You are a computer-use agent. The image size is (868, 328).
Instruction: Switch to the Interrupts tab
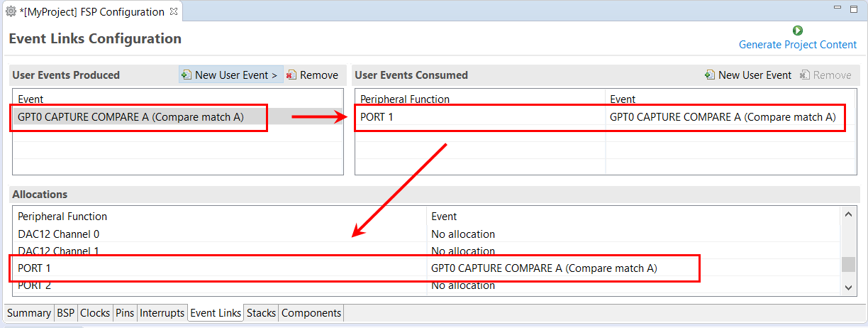162,313
